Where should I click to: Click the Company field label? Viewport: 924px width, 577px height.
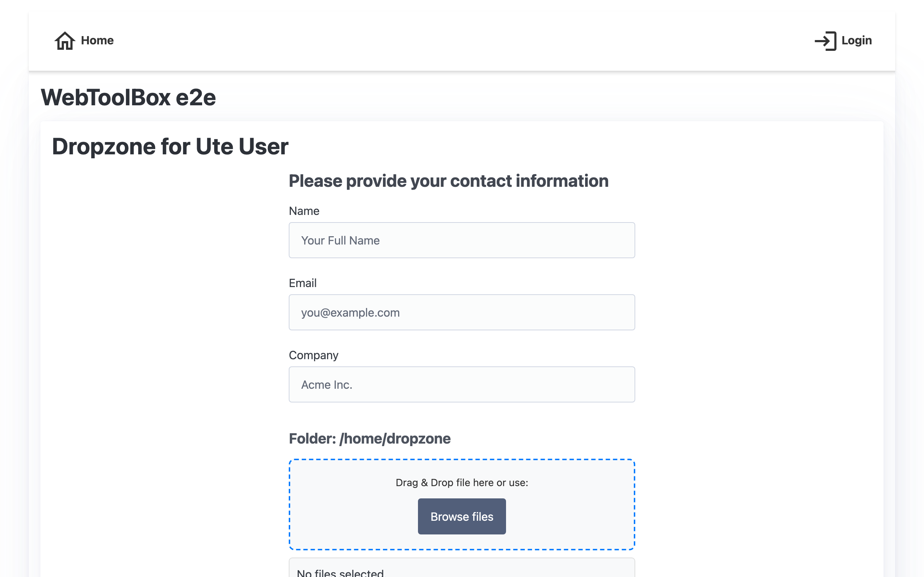click(x=313, y=355)
